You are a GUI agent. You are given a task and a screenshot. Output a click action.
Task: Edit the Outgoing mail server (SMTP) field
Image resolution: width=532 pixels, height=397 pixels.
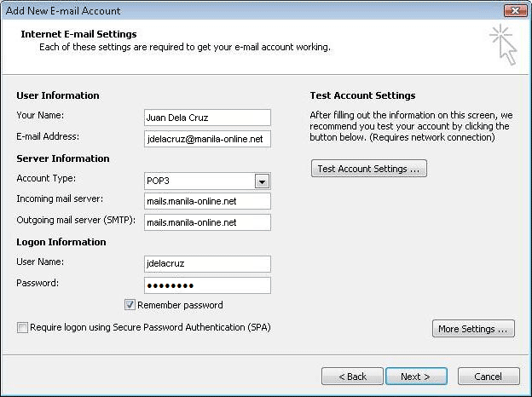click(207, 222)
